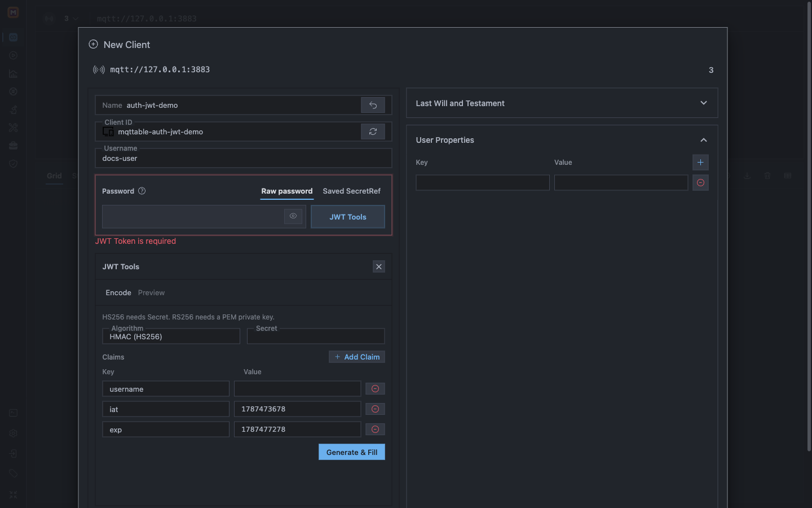812x508 pixels.
Task: Click the iat value field 1787473678
Action: (297, 409)
